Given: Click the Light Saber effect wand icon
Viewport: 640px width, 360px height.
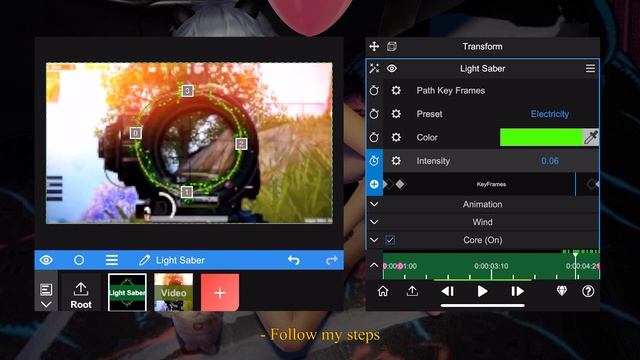Looking at the screenshot, I should coord(374,68).
